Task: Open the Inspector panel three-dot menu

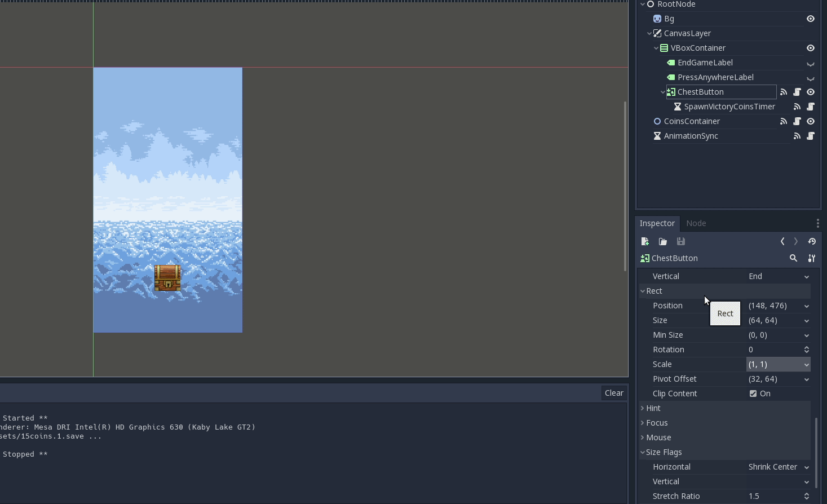Action: 818,223
